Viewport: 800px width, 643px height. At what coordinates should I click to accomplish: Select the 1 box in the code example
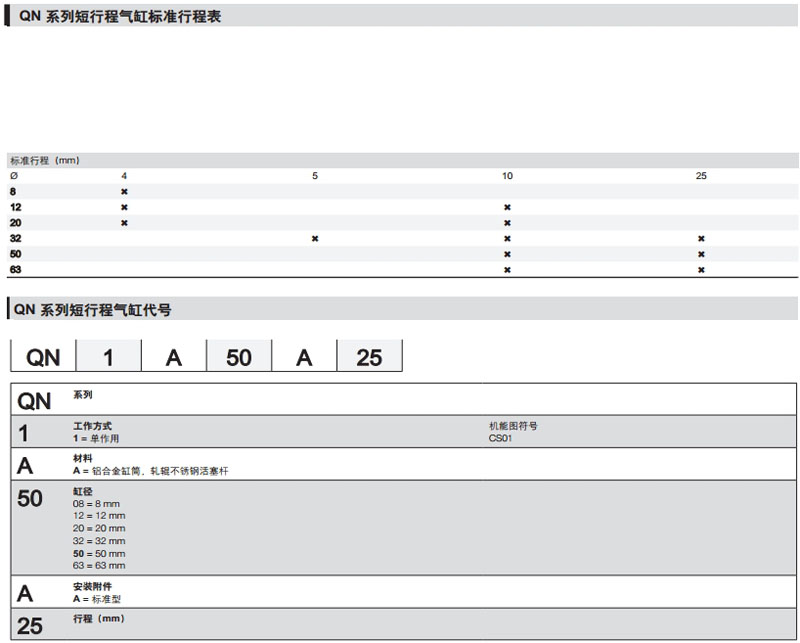[x=109, y=357]
